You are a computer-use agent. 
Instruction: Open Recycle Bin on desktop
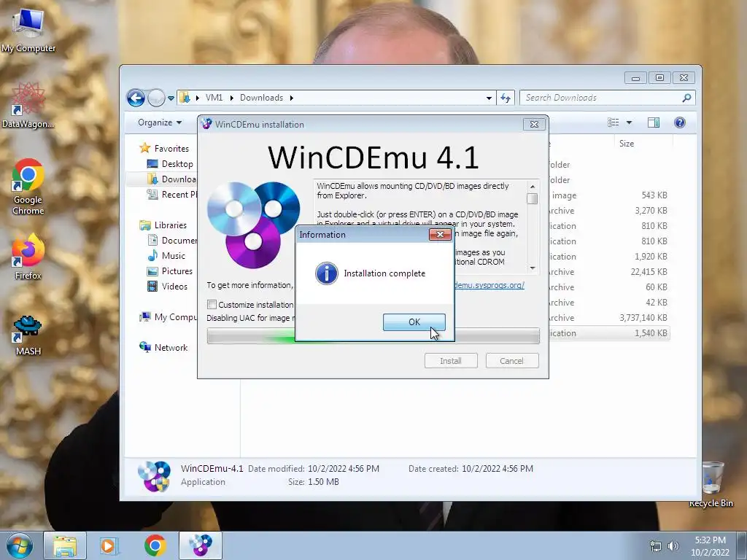coord(712,484)
